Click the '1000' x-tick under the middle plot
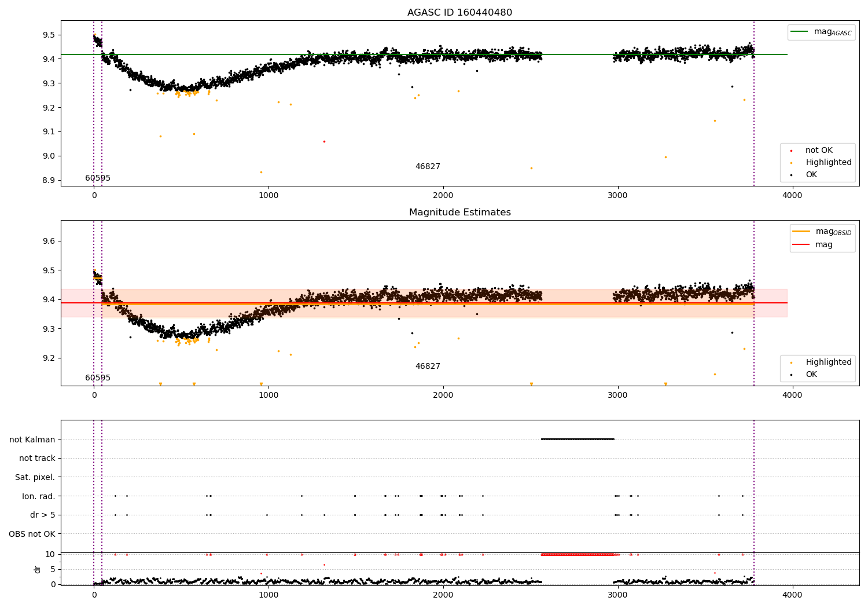Viewport: 868px width, 608px height. [269, 395]
